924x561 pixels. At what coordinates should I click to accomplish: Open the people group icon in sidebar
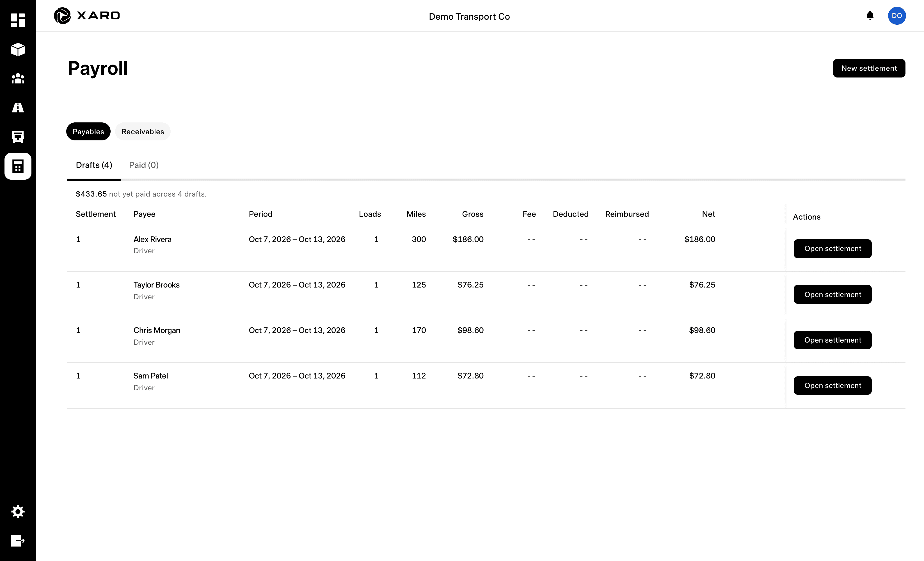click(x=18, y=78)
